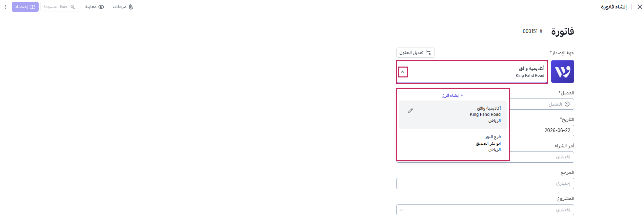Select the فرع النور branch option

coord(452,143)
